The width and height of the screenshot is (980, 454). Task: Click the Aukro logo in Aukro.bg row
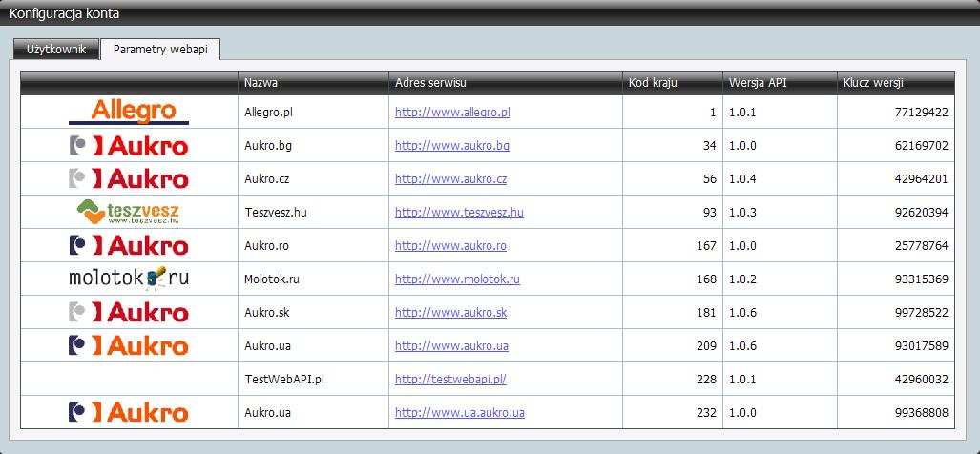coord(129,146)
